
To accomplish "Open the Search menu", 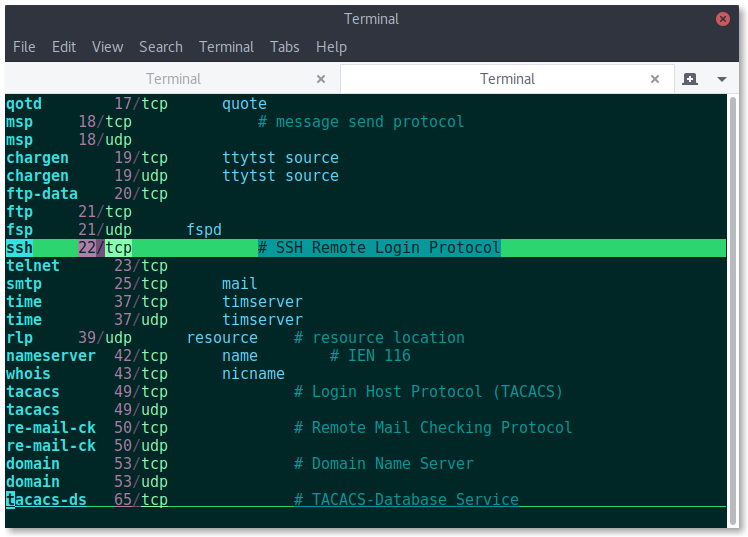I will [161, 47].
